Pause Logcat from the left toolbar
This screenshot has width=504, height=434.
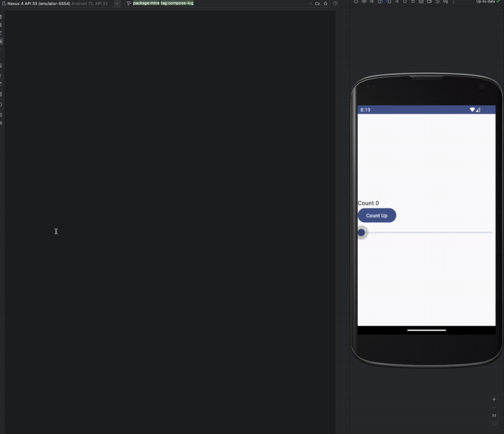coord(1,25)
